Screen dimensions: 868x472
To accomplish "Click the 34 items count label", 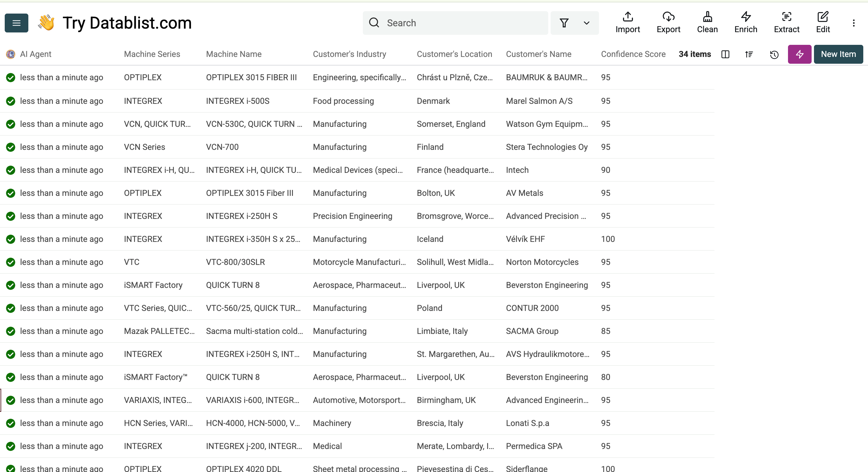I will tap(694, 54).
